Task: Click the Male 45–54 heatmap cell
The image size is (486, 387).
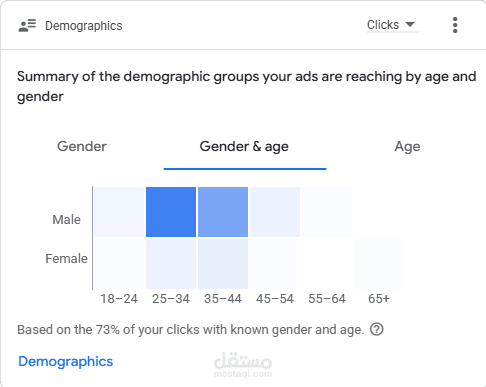Action: (275, 212)
